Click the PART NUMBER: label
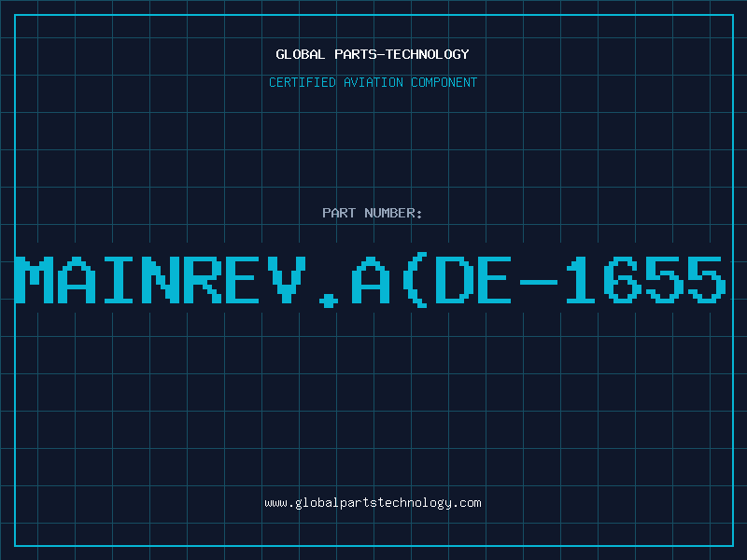The height and width of the screenshot is (560, 747). click(373, 213)
